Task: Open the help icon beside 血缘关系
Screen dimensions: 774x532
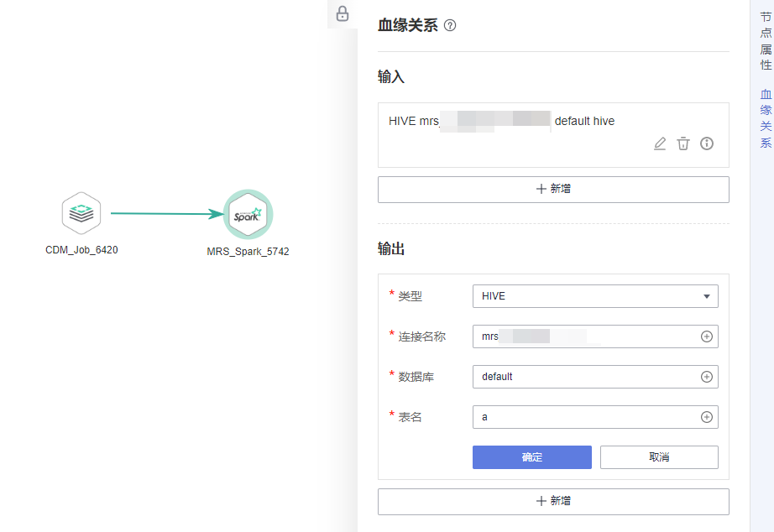Action: tap(450, 26)
